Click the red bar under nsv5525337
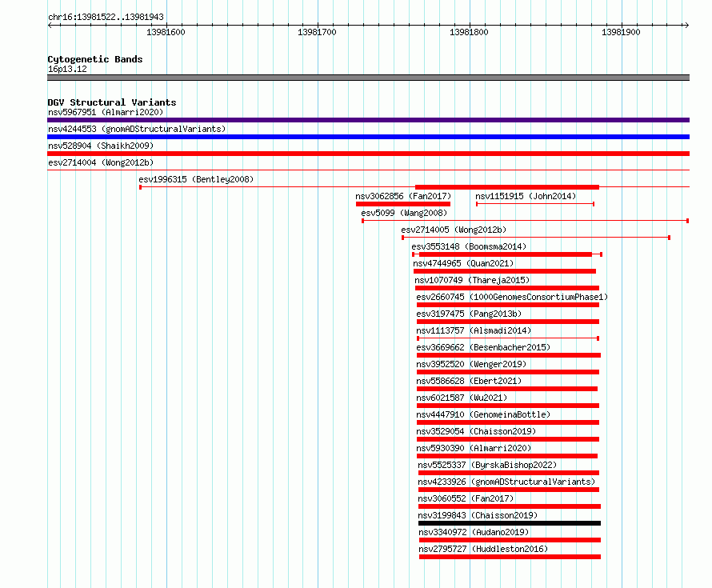The width and height of the screenshot is (712, 588). pyautogui.click(x=509, y=473)
